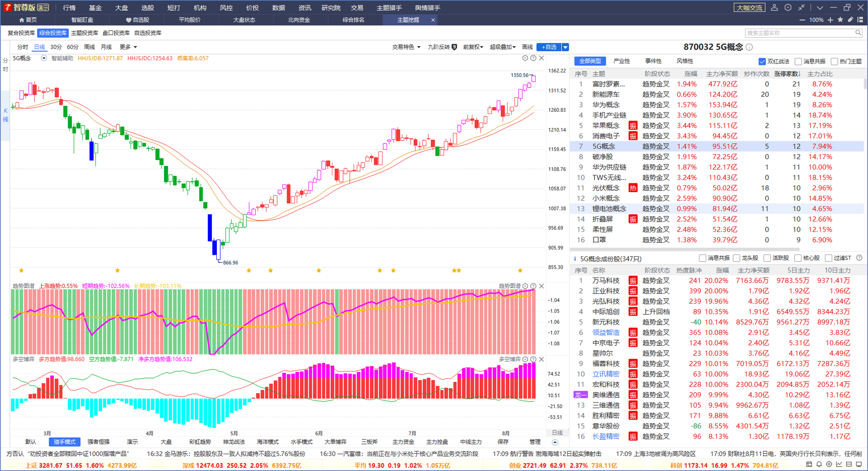The width and height of the screenshot is (868, 471).
Task: Click the 多空博弈 help question icon
Action: pos(533,359)
